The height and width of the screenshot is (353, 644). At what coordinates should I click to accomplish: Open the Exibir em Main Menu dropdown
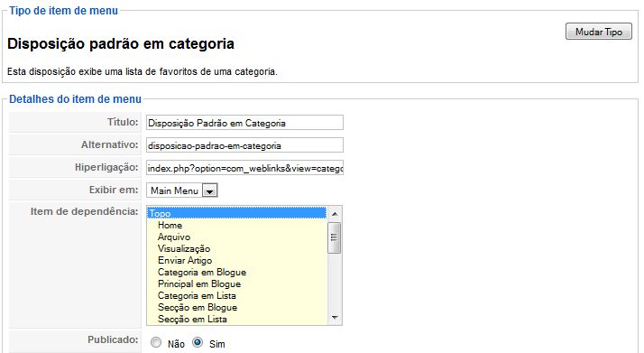[x=181, y=190]
